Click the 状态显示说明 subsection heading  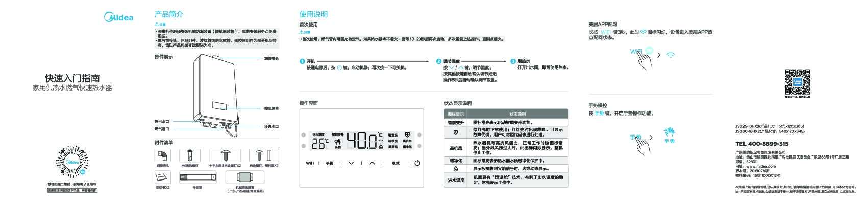[458, 103]
